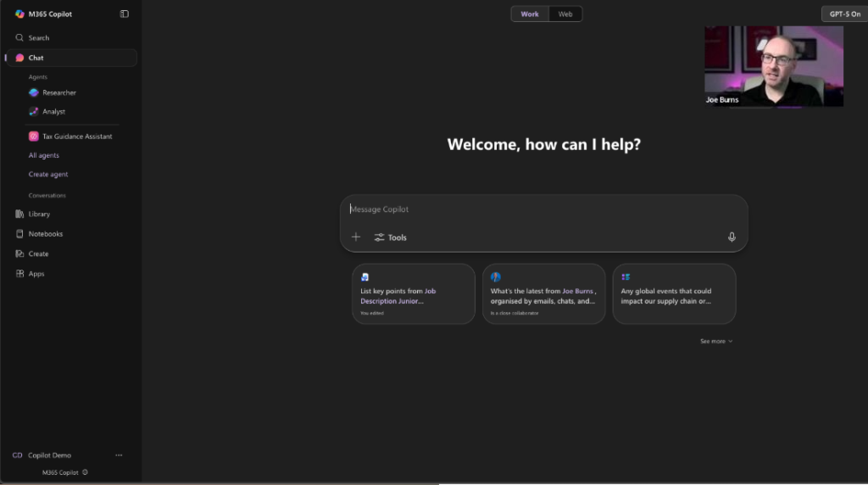Open the Tax Guidance Assistant agent
The image size is (868, 485).
click(x=71, y=137)
